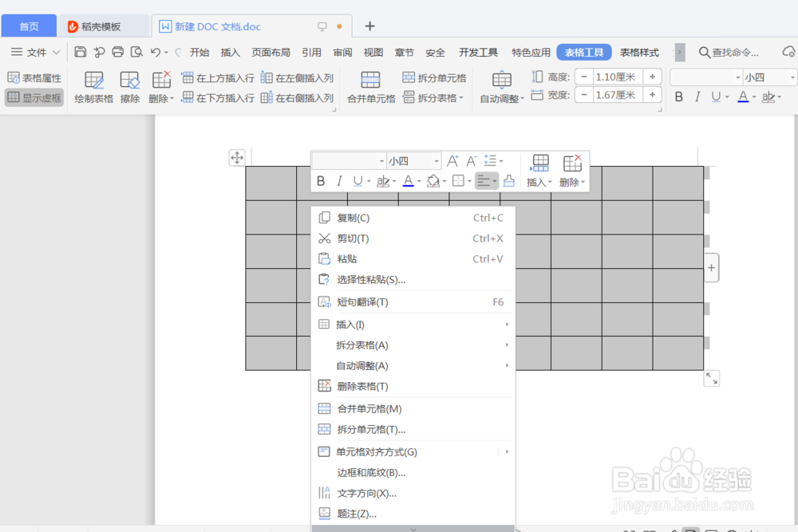Click add-column plus button beside table
The image size is (798, 532).
(712, 267)
